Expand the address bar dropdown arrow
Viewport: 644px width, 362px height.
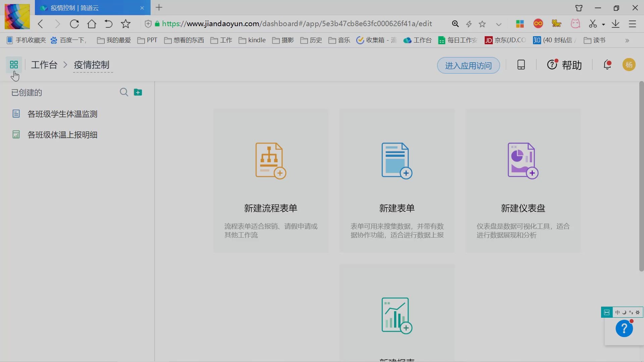499,24
